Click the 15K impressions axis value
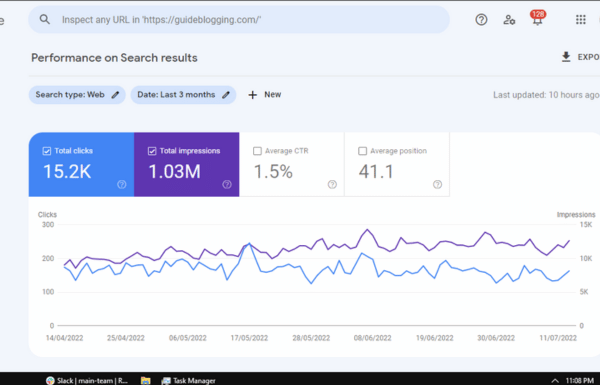The height and width of the screenshot is (385, 600). click(586, 225)
